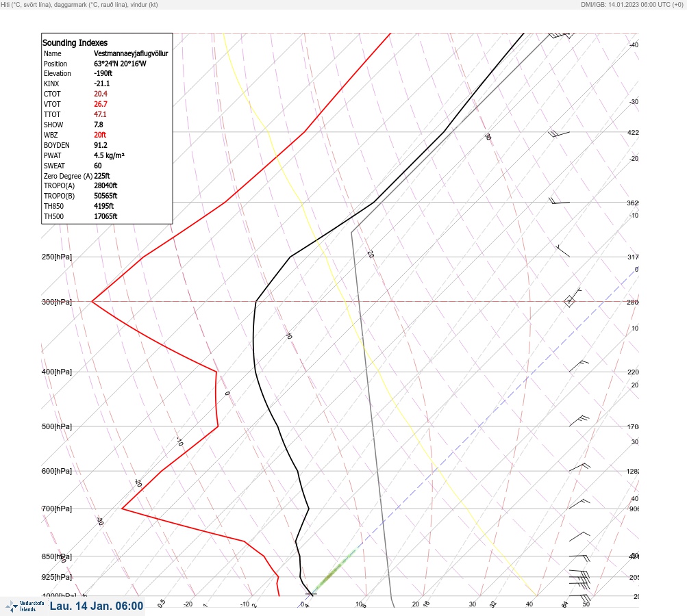This screenshot has width=687, height=616.
Task: Click the KINX value -21.1
Action: point(101,84)
